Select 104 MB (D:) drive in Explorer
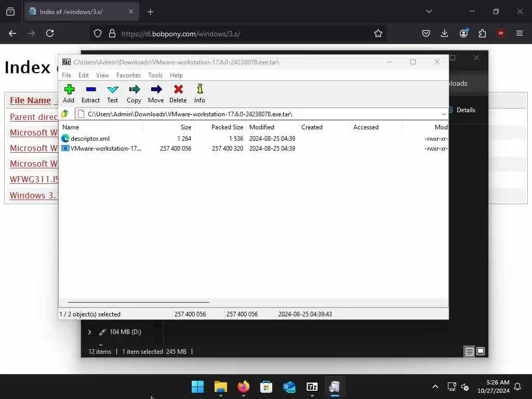The width and height of the screenshot is (532, 399). [x=125, y=332]
